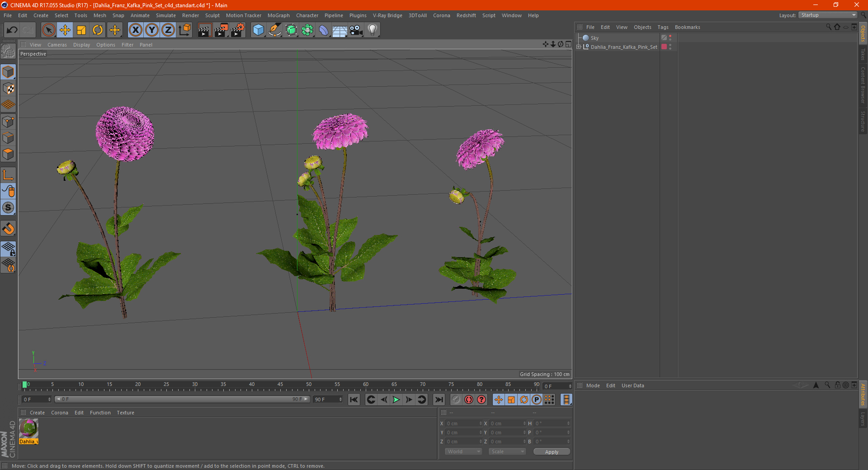Activate the Scale tool in top toolbar

coord(81,30)
